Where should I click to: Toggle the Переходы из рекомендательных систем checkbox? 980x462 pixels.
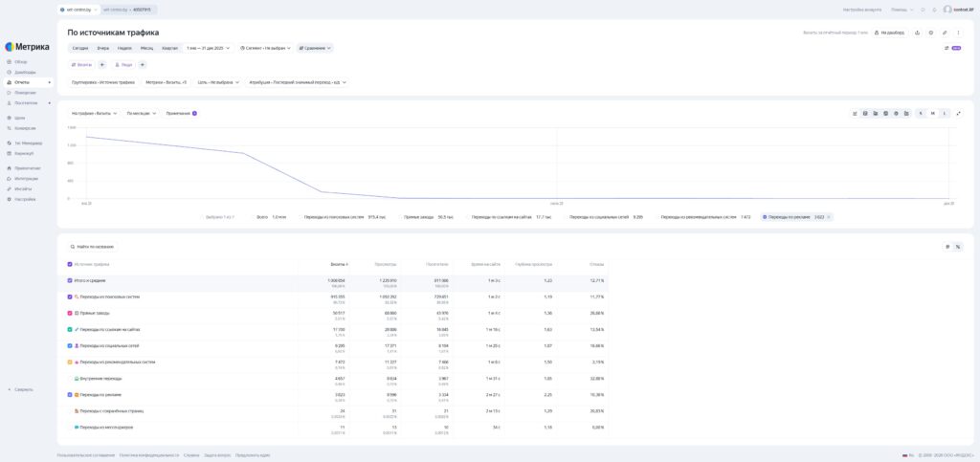coord(69,363)
